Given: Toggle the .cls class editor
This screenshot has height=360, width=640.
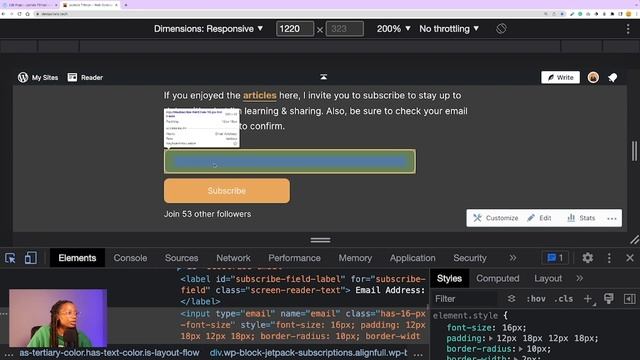Looking at the screenshot, I should coord(563,299).
